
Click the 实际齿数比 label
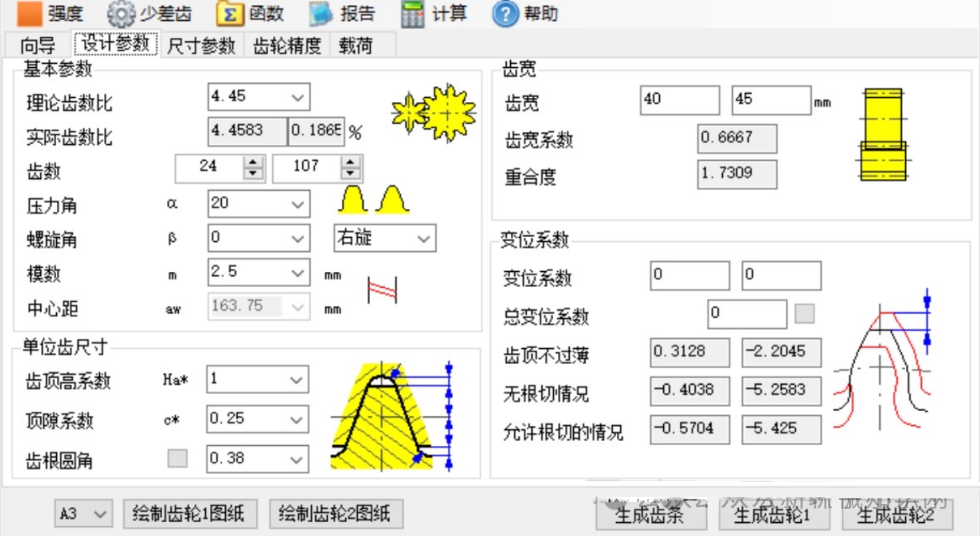tap(69, 137)
